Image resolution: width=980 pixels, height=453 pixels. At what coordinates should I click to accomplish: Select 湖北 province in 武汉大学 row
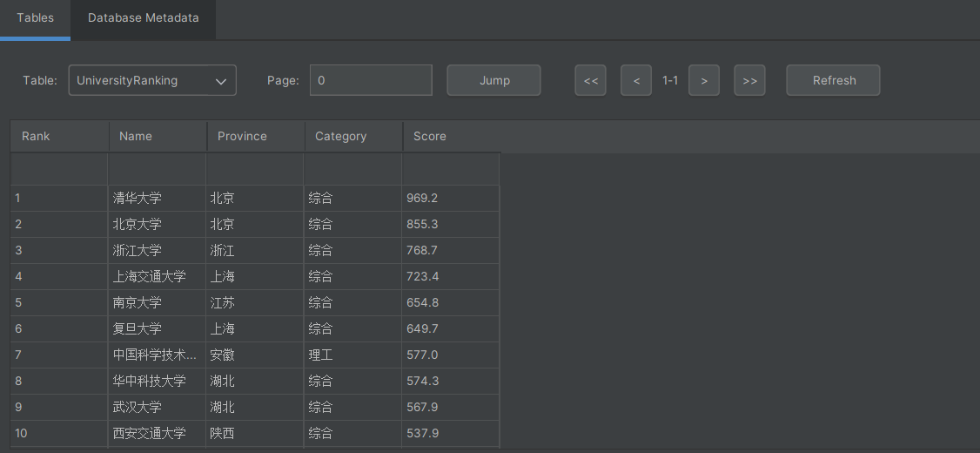255,408
